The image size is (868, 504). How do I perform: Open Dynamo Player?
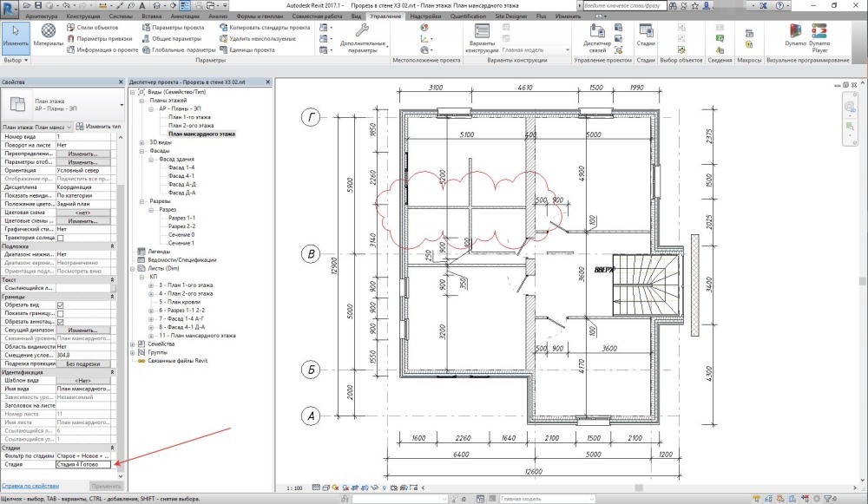point(819,37)
